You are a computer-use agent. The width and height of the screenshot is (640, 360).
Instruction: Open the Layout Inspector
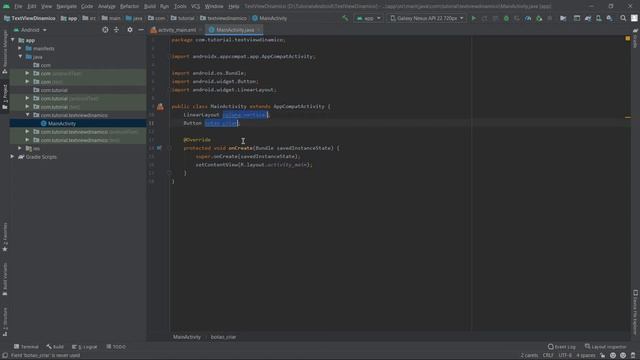coord(605,347)
